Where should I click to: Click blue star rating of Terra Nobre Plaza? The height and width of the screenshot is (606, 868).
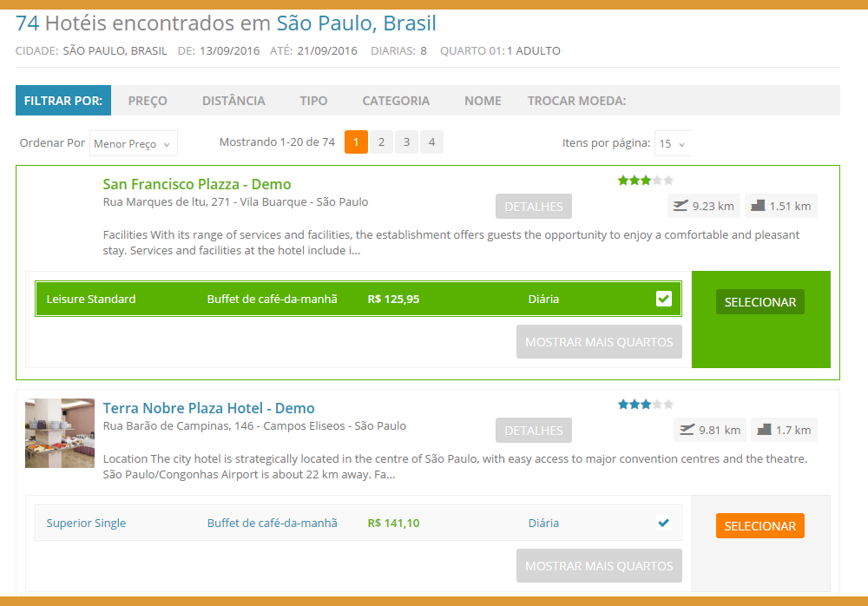click(646, 404)
